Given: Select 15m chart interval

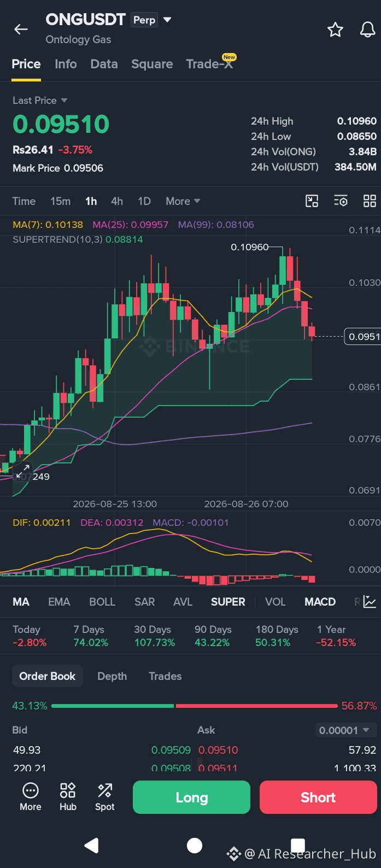Looking at the screenshot, I should [60, 201].
